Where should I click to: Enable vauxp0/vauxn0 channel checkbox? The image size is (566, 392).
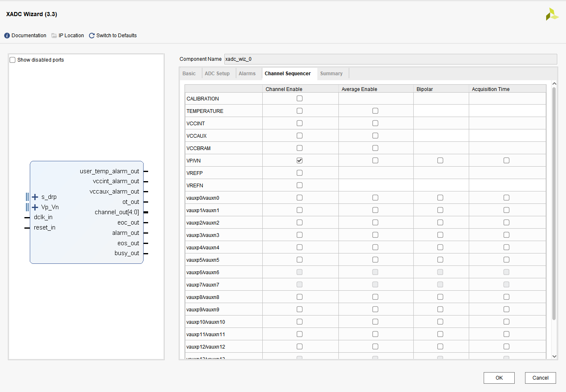point(300,198)
